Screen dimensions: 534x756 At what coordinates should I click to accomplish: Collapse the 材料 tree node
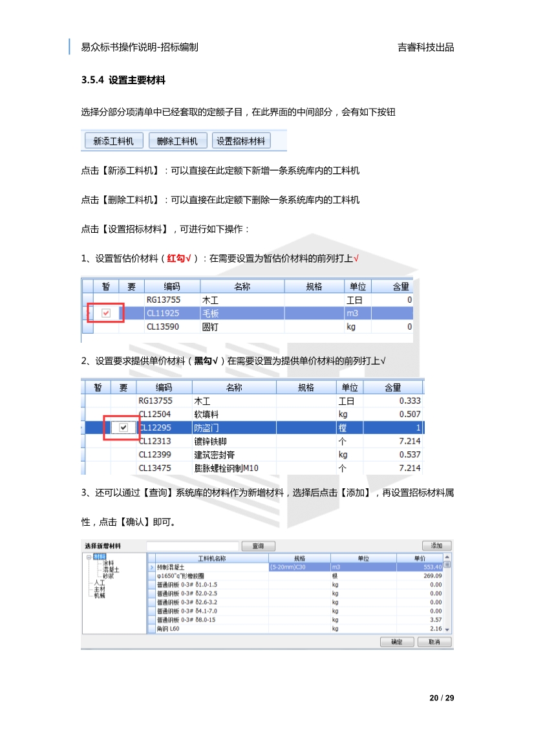(x=89, y=557)
